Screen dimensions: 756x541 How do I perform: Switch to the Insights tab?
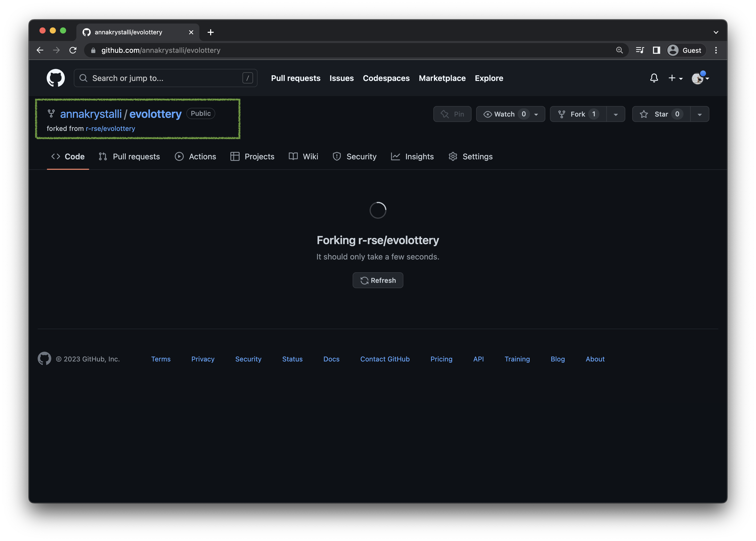pyautogui.click(x=413, y=157)
